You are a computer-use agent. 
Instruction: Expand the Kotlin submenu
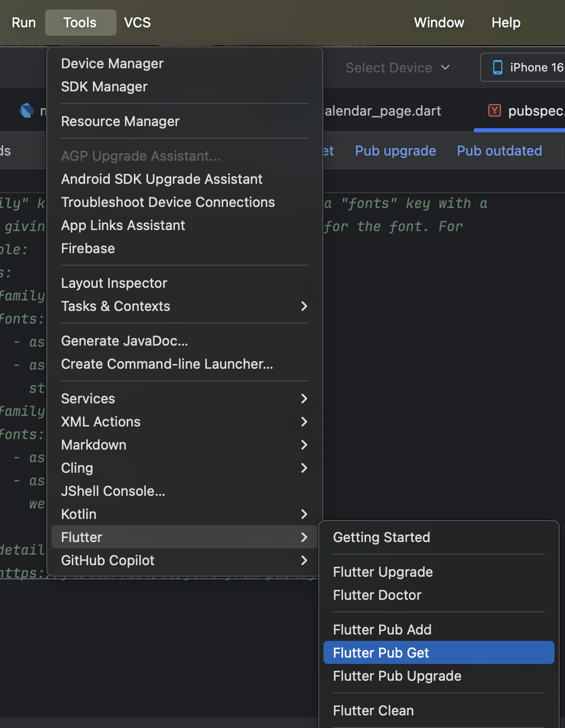(x=185, y=514)
